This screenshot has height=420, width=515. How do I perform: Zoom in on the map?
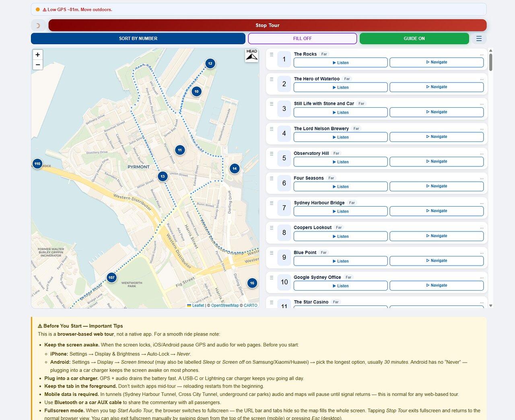pos(38,55)
